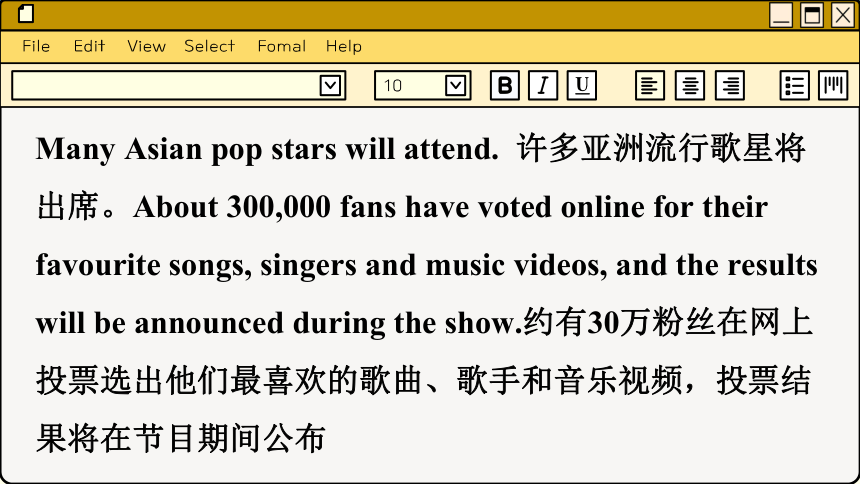Toggle italic formatting

(543, 86)
